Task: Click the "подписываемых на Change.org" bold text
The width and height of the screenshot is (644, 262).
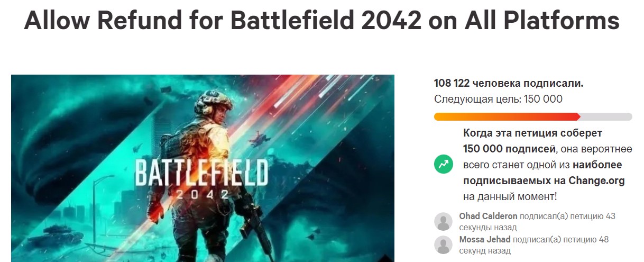Action: click(x=544, y=180)
